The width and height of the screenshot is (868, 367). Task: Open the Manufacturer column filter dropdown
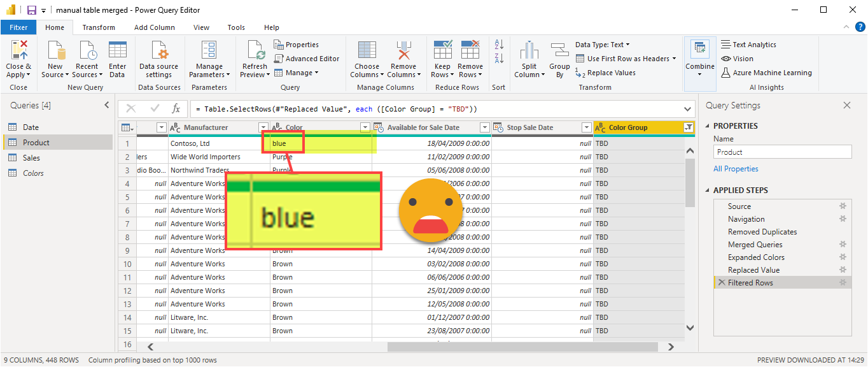point(263,127)
